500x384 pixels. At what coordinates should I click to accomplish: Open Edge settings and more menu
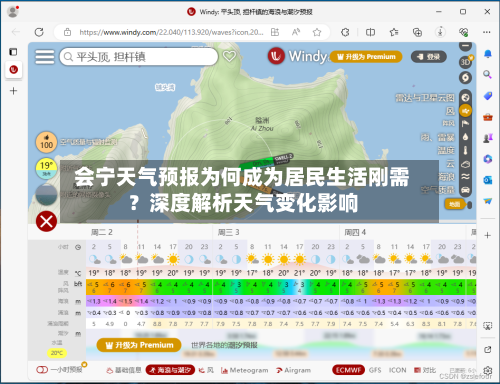[487, 32]
